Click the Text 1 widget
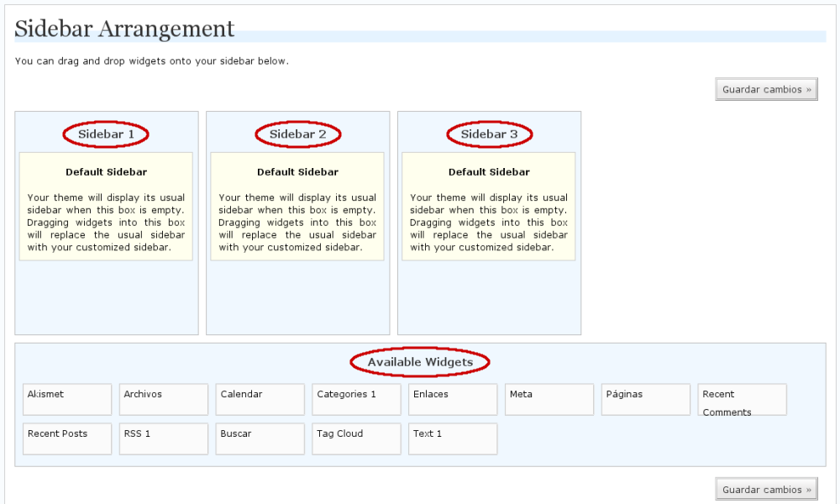This screenshot has width=840, height=504. [453, 438]
